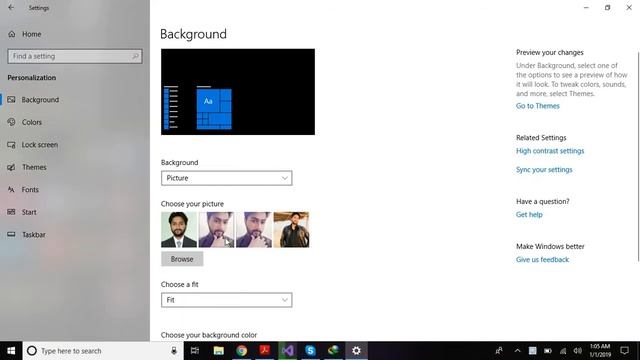Click the Find a setting search box
This screenshot has height=360, width=640.
coord(75,56)
